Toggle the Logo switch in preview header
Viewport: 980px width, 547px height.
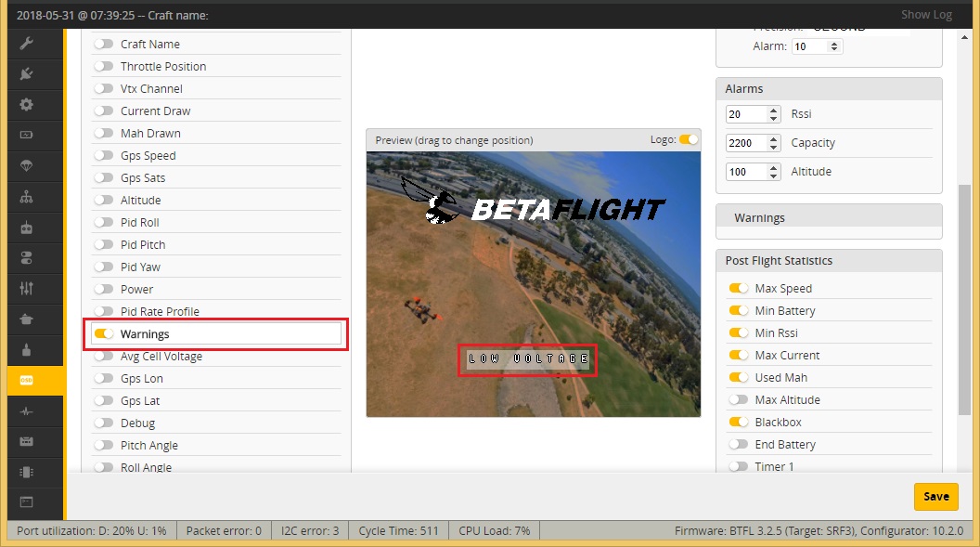point(688,139)
